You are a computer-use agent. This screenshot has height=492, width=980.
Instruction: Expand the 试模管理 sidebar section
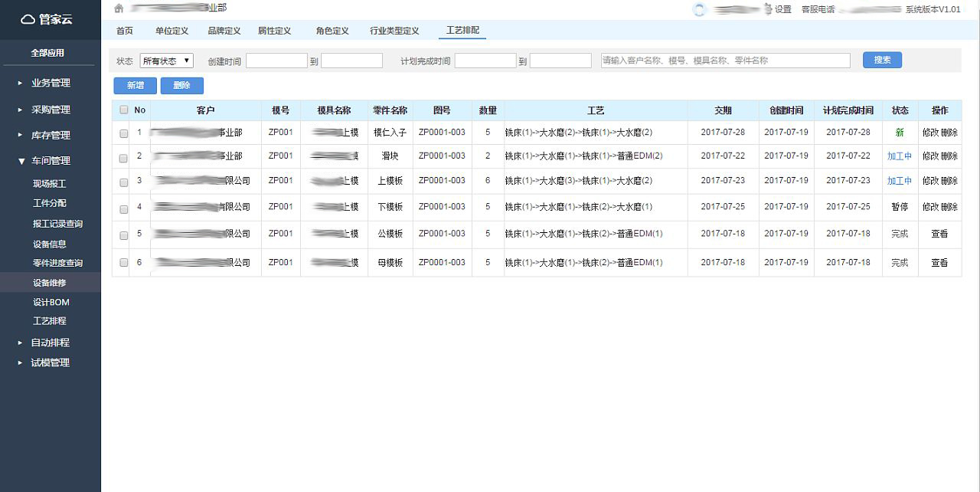(x=51, y=362)
